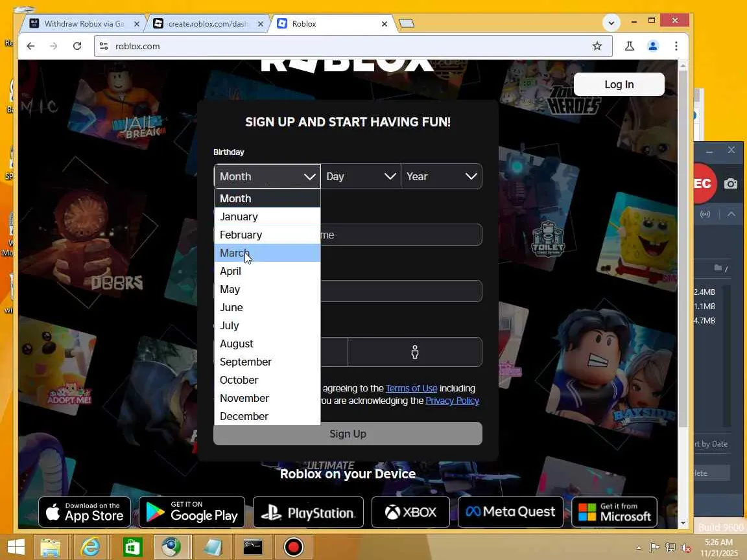Open the PlayStation badge
This screenshot has width=747, height=560.
308,512
